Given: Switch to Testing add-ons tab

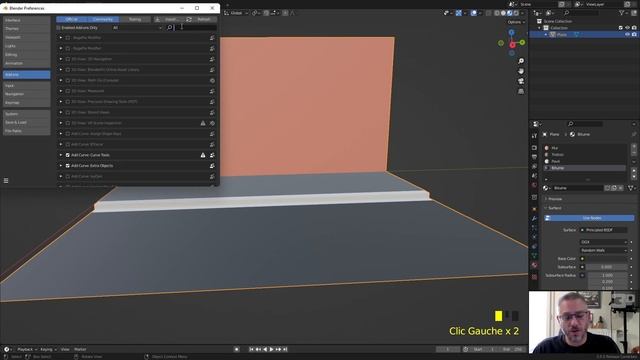Looking at the screenshot, I should pyautogui.click(x=135, y=19).
